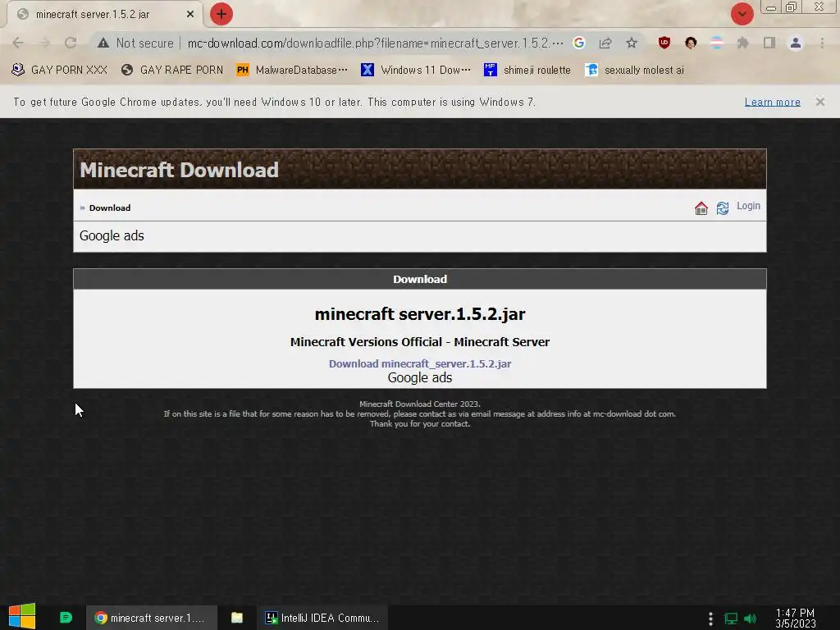Open the uBlock Origin extension
The image size is (840, 630).
tap(664, 43)
